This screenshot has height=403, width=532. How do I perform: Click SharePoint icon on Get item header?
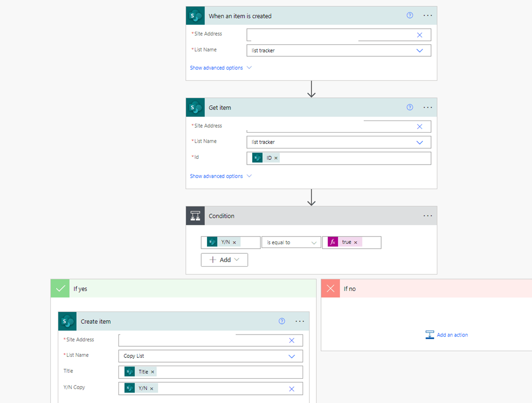(x=195, y=107)
